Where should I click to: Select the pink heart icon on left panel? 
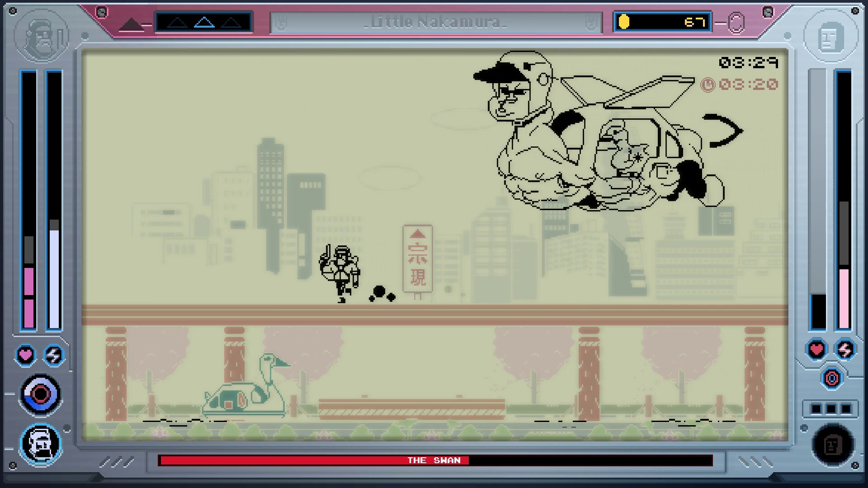pos(26,355)
